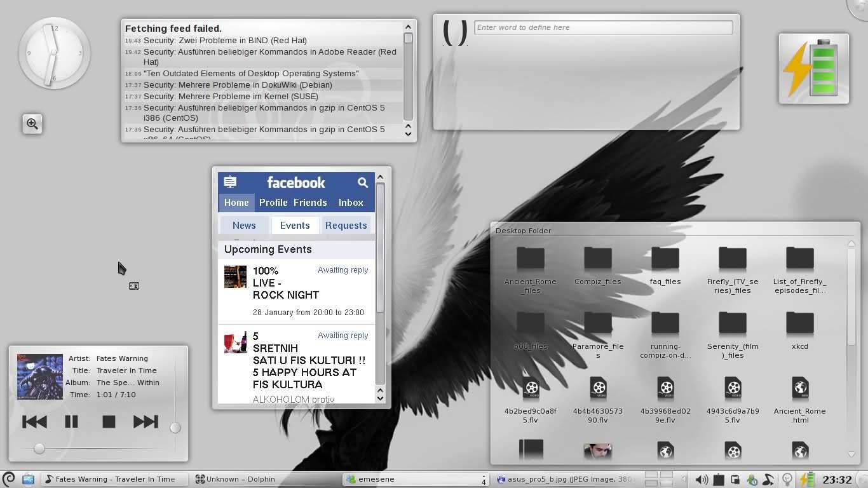Click the dictionary parentheses icon
The width and height of the screenshot is (868, 488).
pyautogui.click(x=455, y=32)
